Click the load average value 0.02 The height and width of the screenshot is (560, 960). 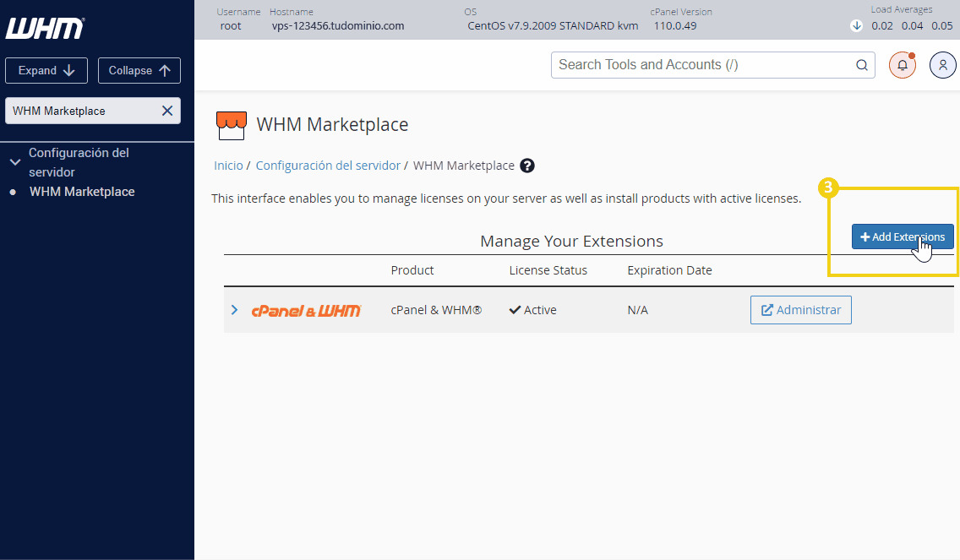(x=882, y=25)
